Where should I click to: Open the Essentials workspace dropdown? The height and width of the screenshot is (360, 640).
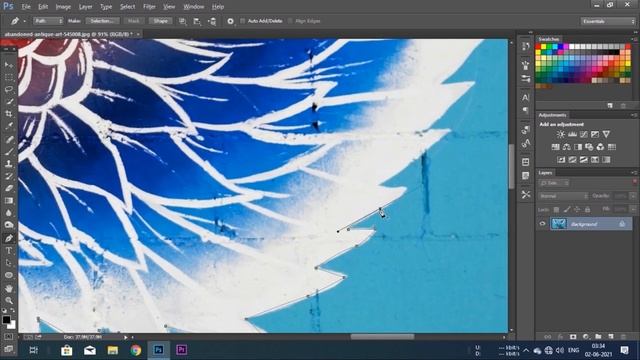tap(608, 21)
